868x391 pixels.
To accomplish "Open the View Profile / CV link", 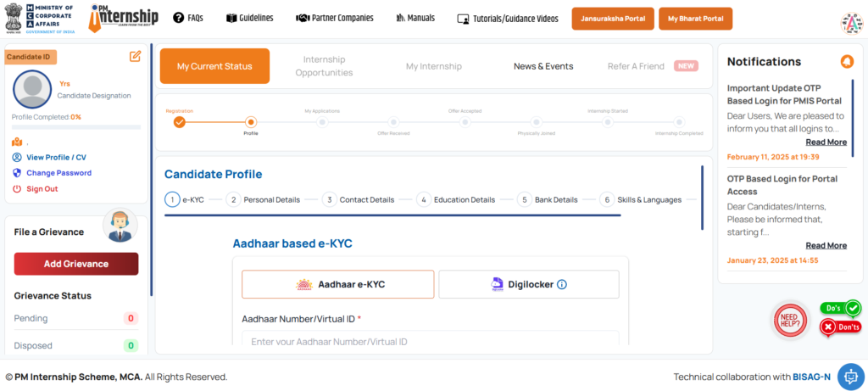I will coord(57,157).
